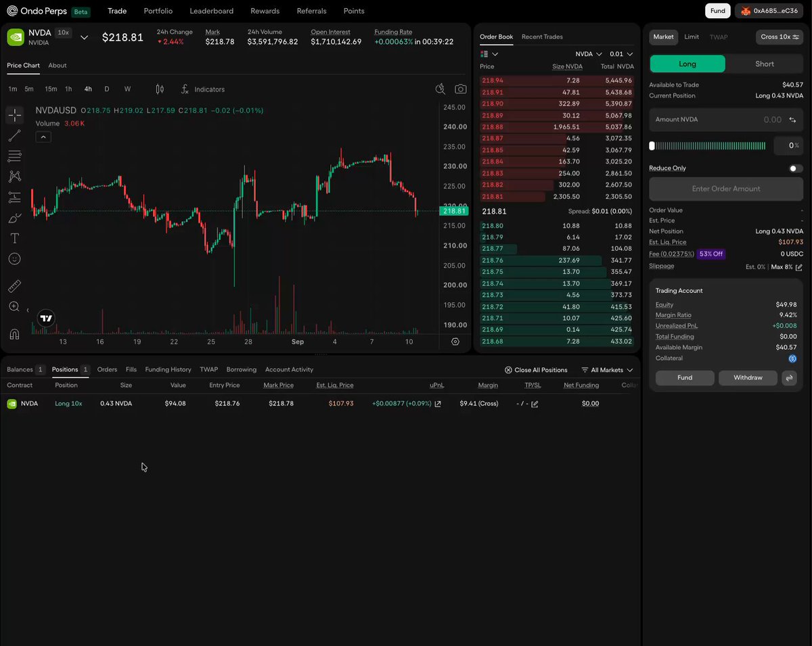Click the Withdraw button

pos(748,377)
